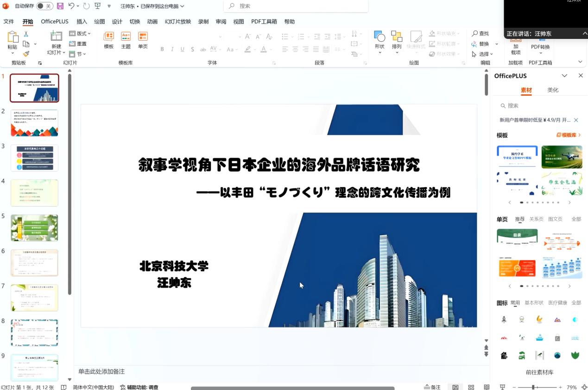Click the 查找 find button
588x390 pixels.
point(481,33)
